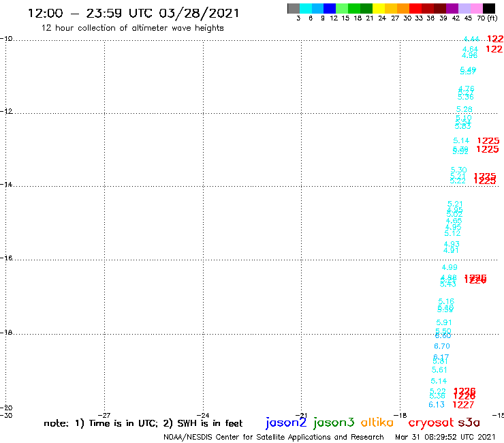Image resolution: width=504 pixels, height=443 pixels.
Task: Select the wave height value '4.93'
Action: point(452,244)
